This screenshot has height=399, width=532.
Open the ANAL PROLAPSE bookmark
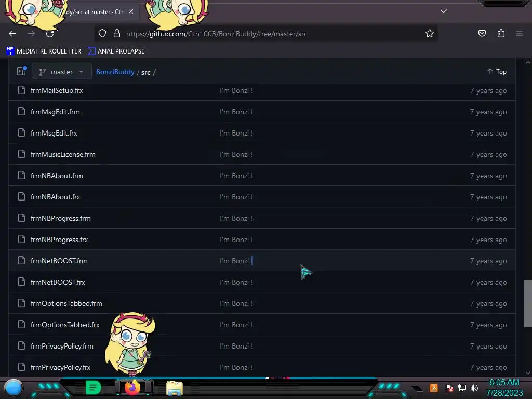[116, 51]
